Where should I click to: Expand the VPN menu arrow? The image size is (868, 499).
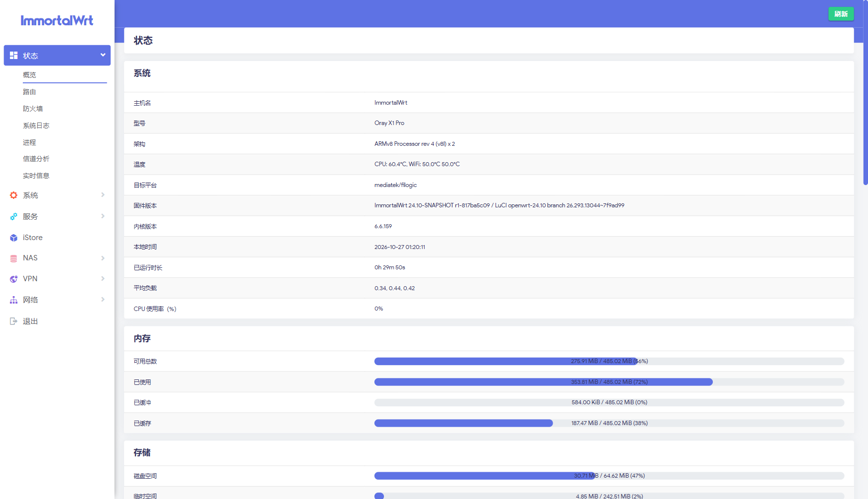tap(103, 279)
